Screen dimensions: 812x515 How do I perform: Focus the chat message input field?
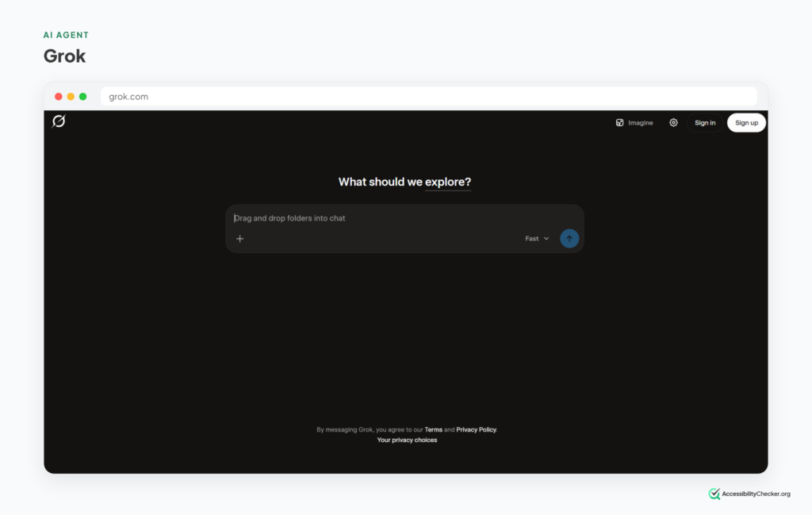pyautogui.click(x=404, y=218)
